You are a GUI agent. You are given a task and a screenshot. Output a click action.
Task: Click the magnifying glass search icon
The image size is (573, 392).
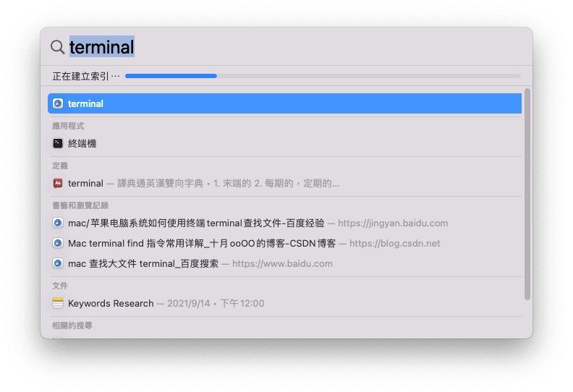[x=57, y=47]
